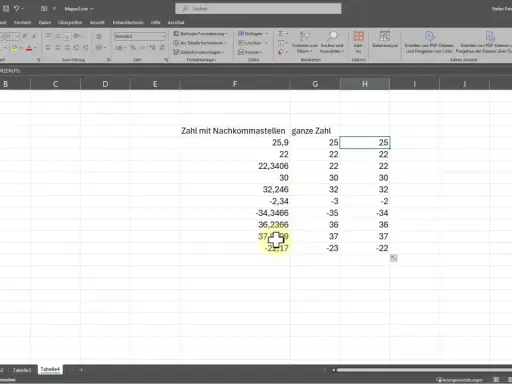Select cell containing 22,3406
The image size is (512, 384).
coord(235,166)
